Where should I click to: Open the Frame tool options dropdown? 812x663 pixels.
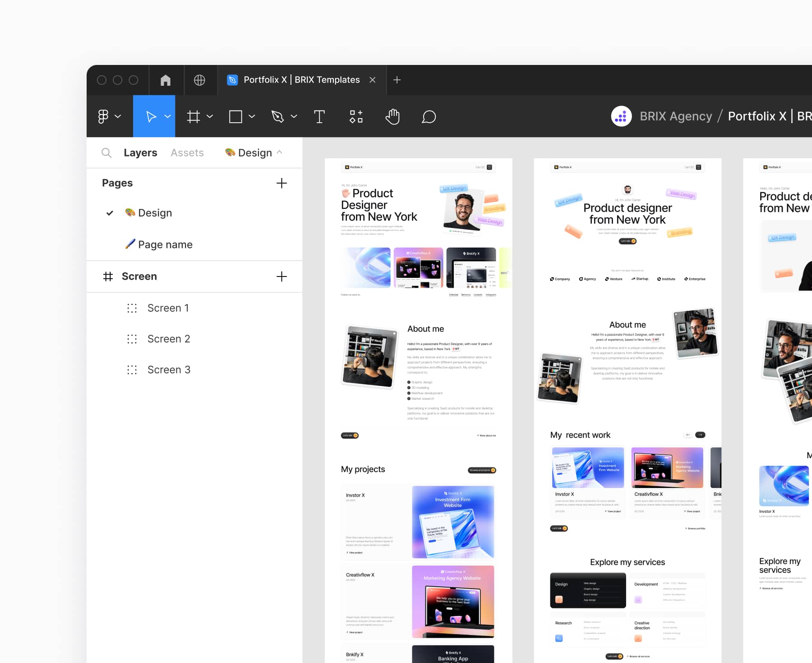tap(210, 116)
